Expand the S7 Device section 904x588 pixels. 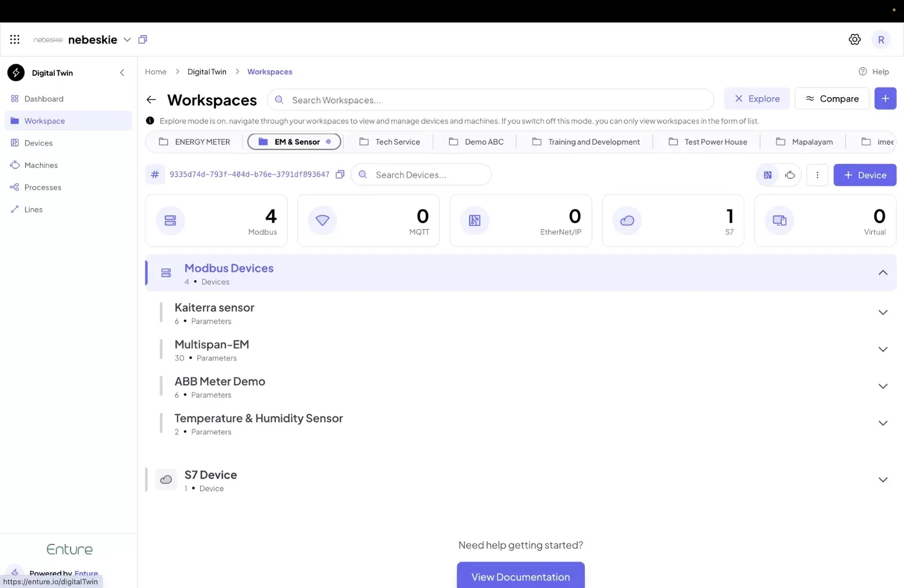(883, 480)
